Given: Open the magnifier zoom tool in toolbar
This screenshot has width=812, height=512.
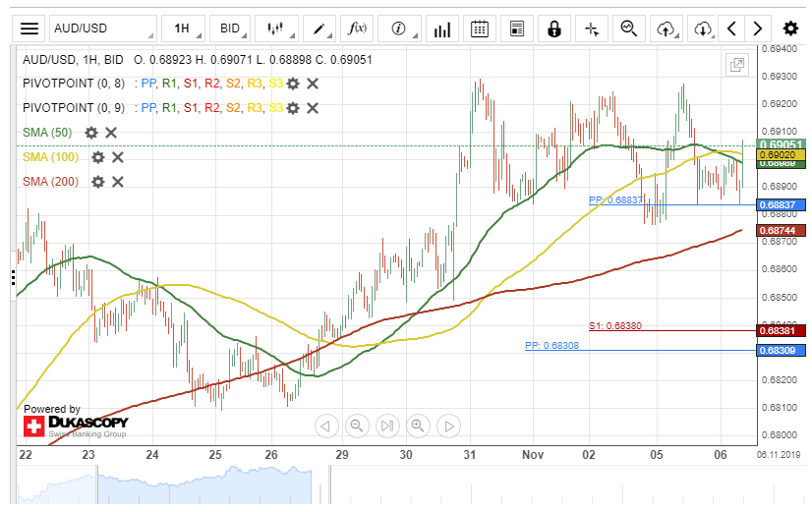Looking at the screenshot, I should [629, 28].
